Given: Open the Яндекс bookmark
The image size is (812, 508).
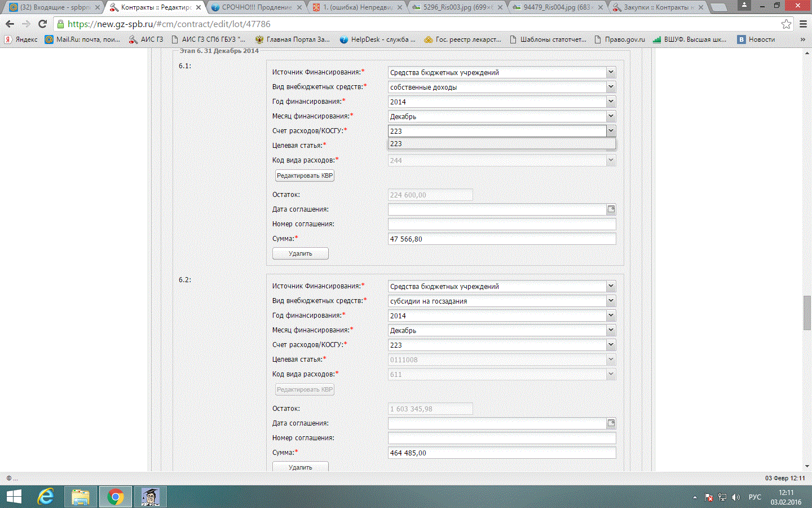Looking at the screenshot, I should tap(21, 40).
